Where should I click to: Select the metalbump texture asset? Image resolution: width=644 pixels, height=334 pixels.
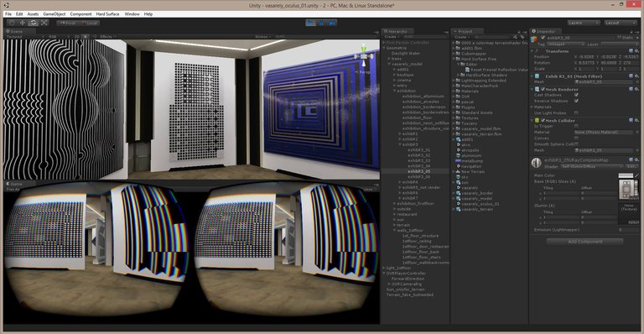(x=470, y=161)
